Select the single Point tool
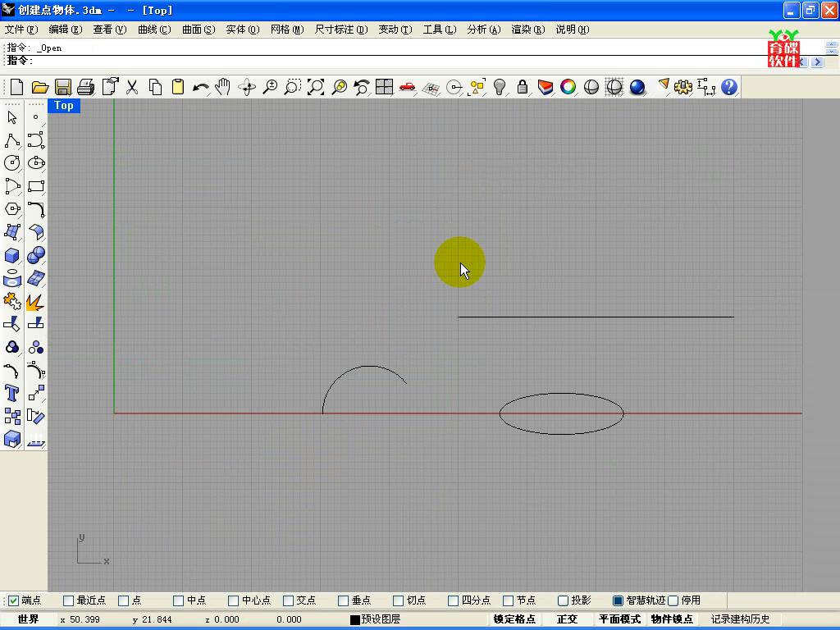Viewport: 840px width, 630px height. tap(36, 117)
